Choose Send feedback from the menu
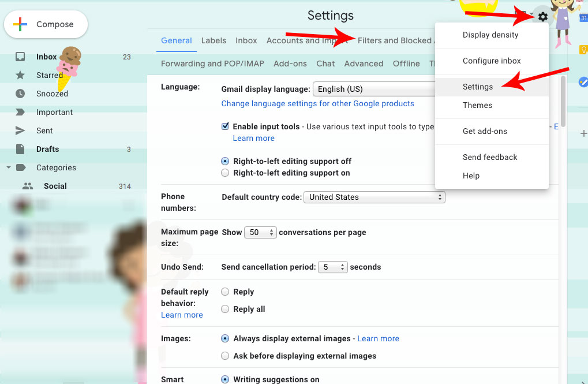This screenshot has width=588, height=384. (x=492, y=157)
